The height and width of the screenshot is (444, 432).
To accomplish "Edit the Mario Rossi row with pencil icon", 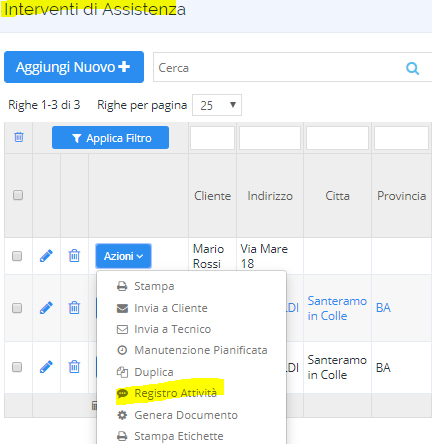I will pyautogui.click(x=46, y=256).
